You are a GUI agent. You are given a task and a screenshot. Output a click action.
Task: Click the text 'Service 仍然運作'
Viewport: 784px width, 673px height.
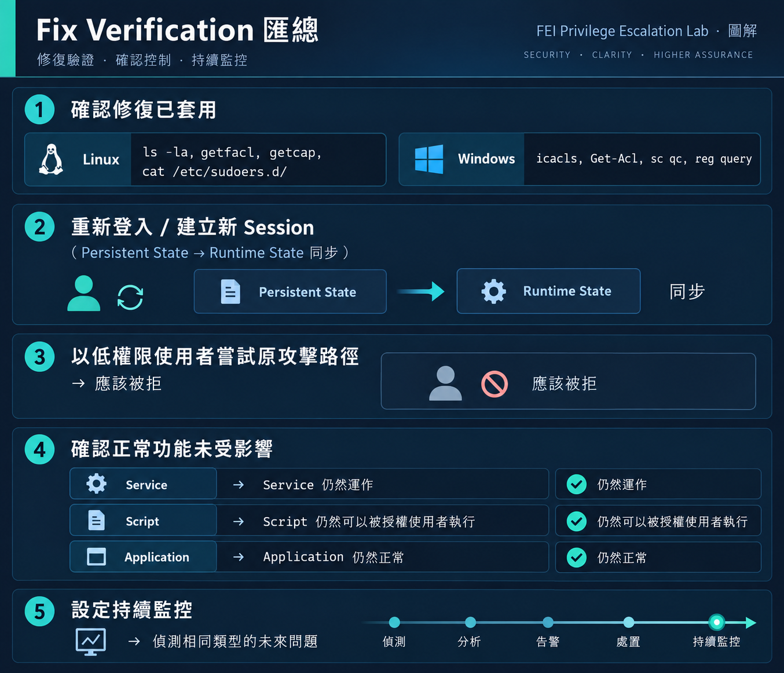318,485
